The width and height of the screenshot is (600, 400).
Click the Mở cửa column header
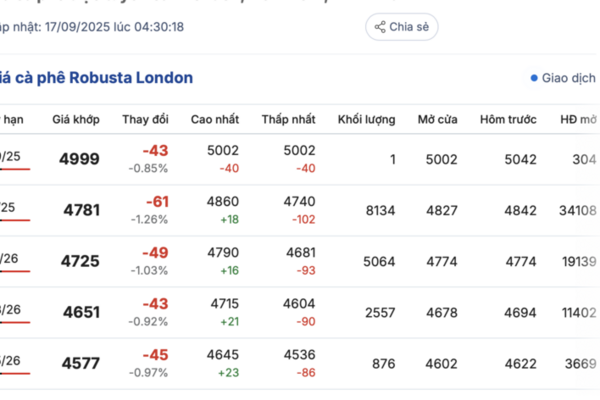437,119
